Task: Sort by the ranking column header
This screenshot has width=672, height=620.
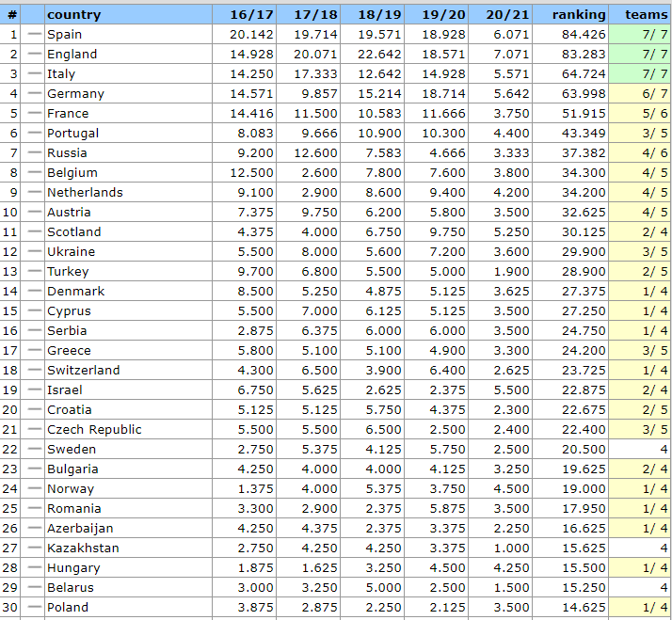Action: (x=578, y=14)
